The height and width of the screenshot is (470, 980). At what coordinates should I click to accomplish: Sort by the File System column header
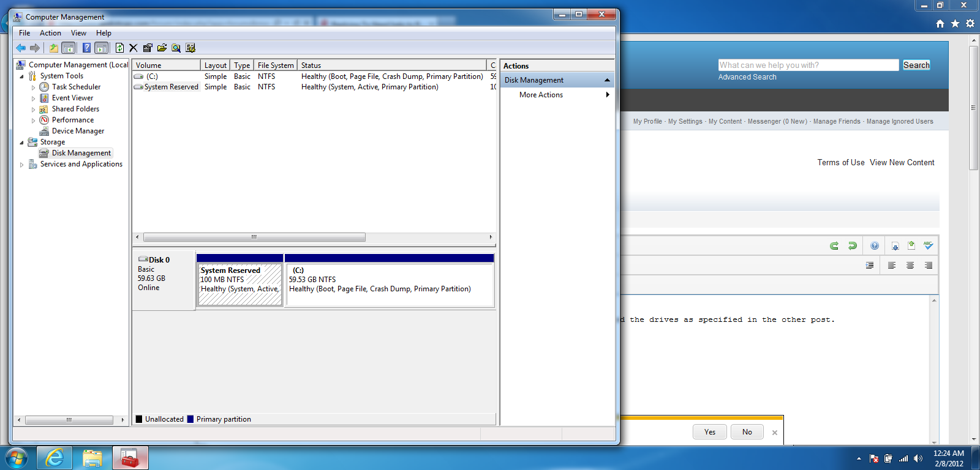[x=276, y=65]
